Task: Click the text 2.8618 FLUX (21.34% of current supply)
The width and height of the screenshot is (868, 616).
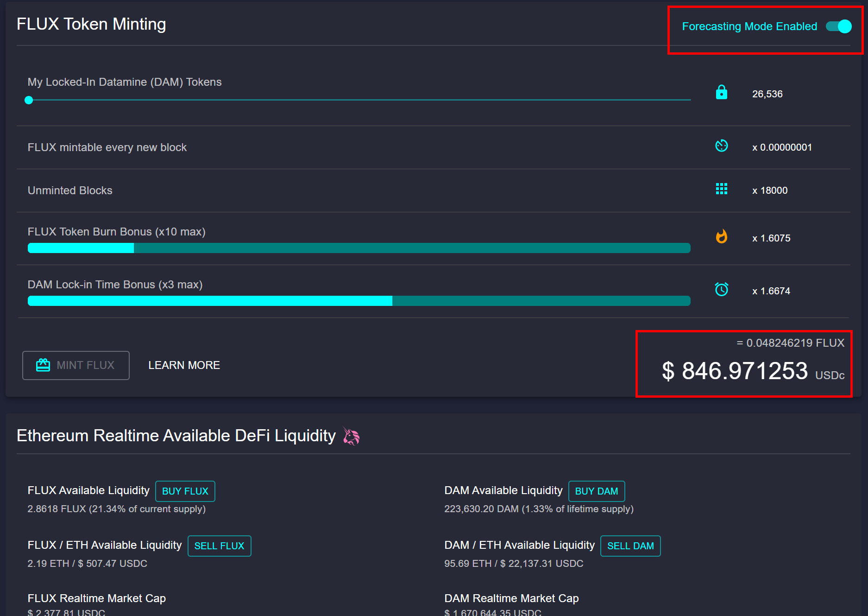Action: coord(116,509)
